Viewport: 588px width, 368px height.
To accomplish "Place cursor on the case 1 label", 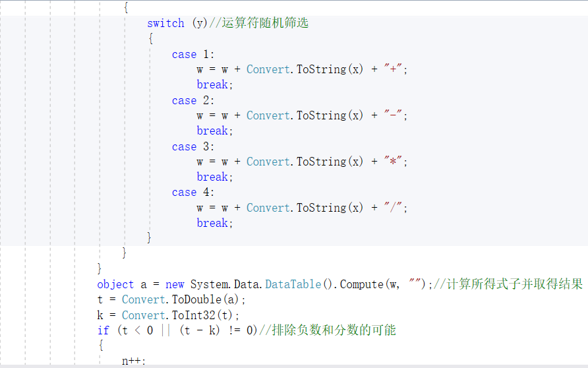I will [x=193, y=54].
